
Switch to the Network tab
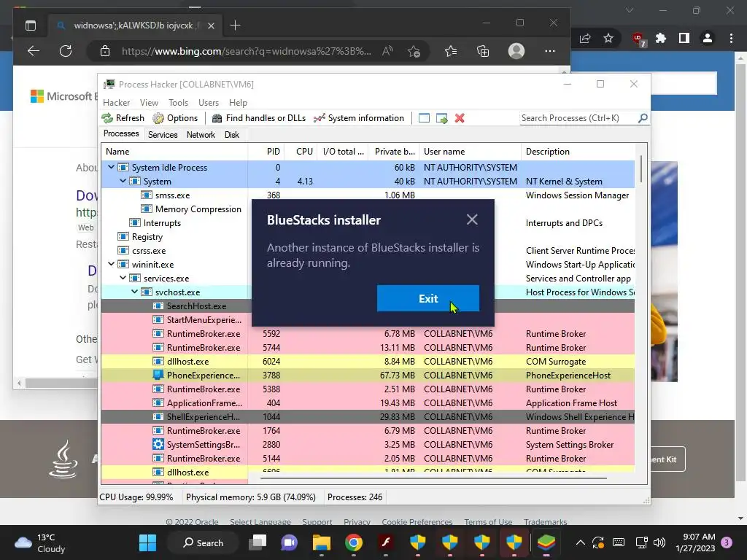(x=201, y=135)
